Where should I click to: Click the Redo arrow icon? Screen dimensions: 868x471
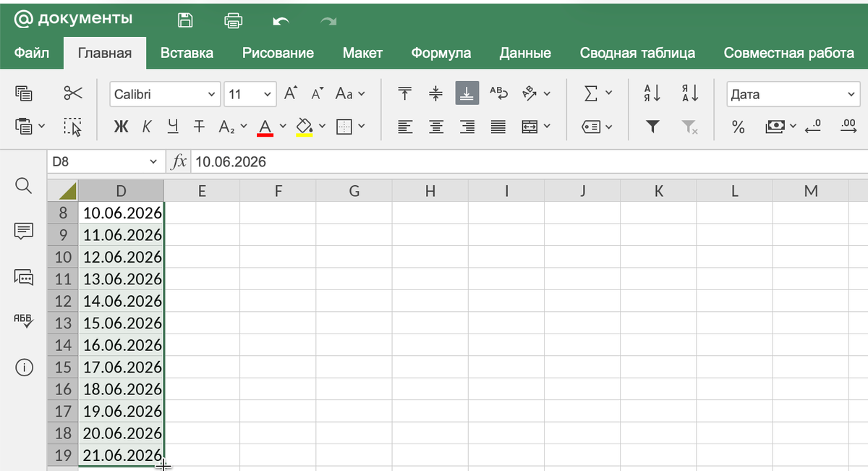pos(328,21)
